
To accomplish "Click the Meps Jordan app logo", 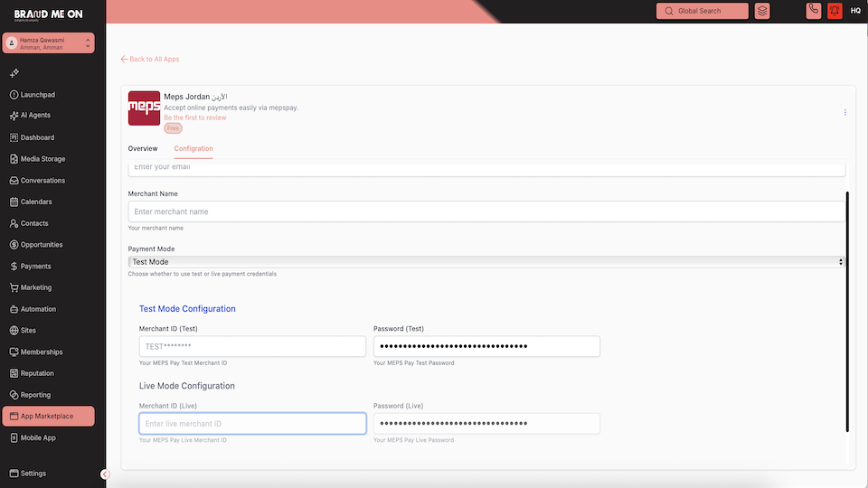I will 144,108.
